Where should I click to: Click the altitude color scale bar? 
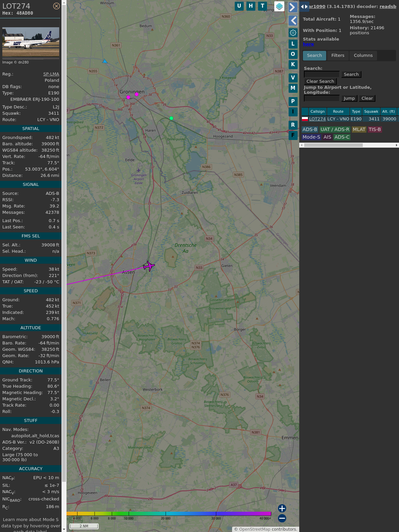click(x=169, y=514)
